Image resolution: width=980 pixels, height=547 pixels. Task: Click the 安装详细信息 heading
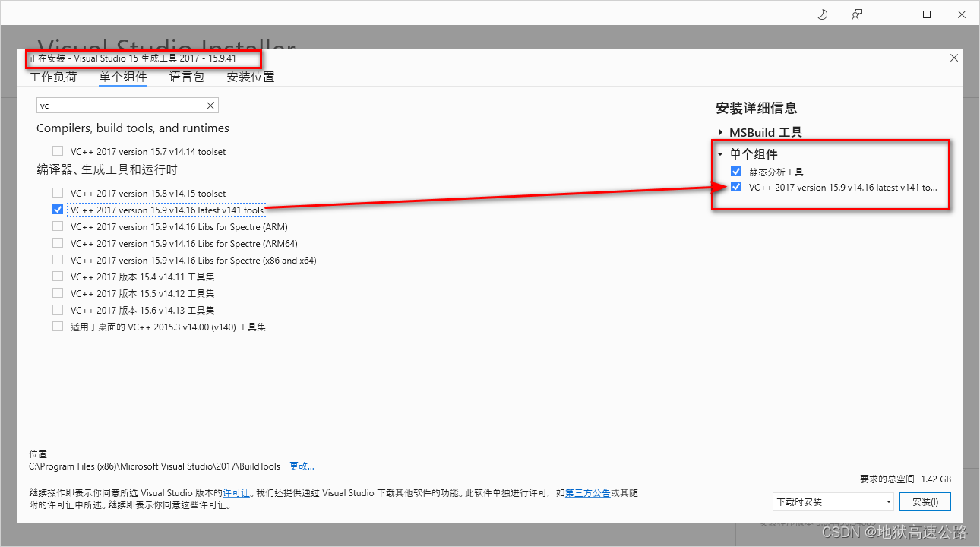point(757,108)
